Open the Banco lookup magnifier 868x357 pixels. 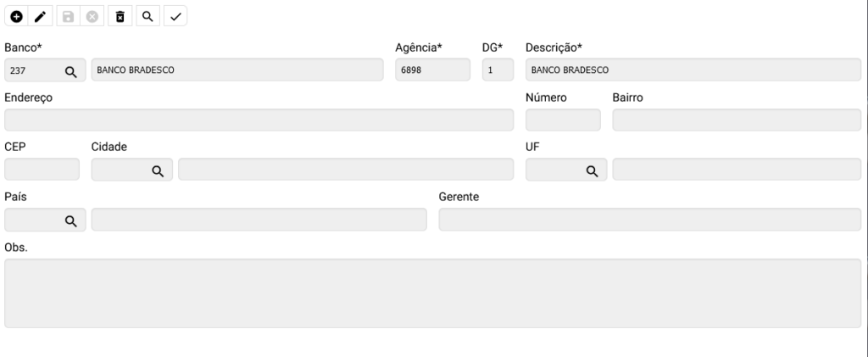[70, 71]
